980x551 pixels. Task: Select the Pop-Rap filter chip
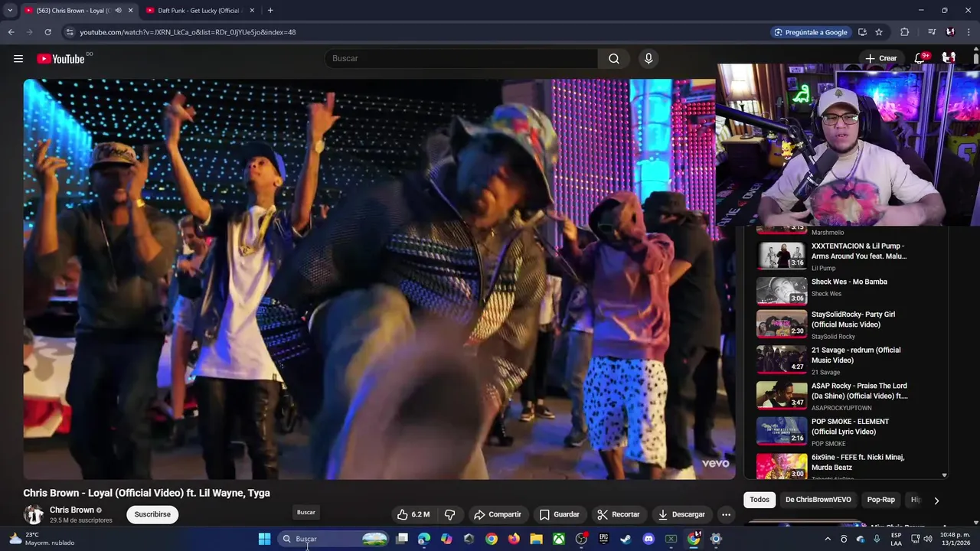[880, 500]
